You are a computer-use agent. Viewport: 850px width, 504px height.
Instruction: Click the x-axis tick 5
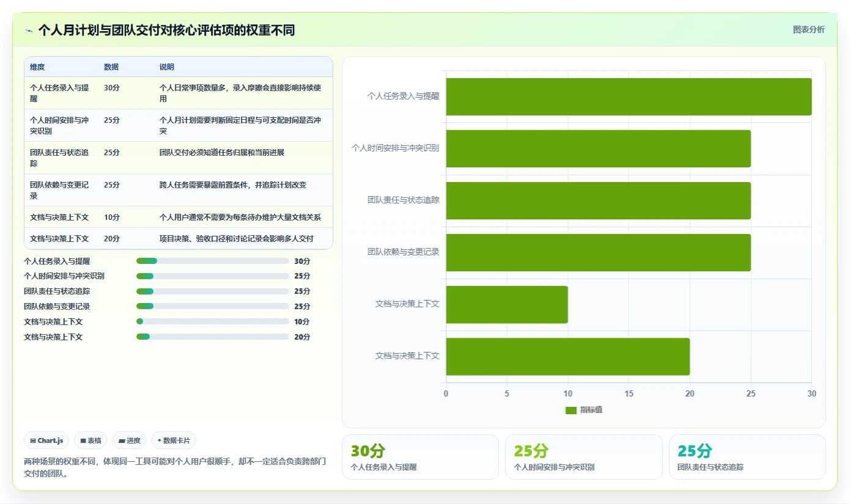(x=507, y=394)
